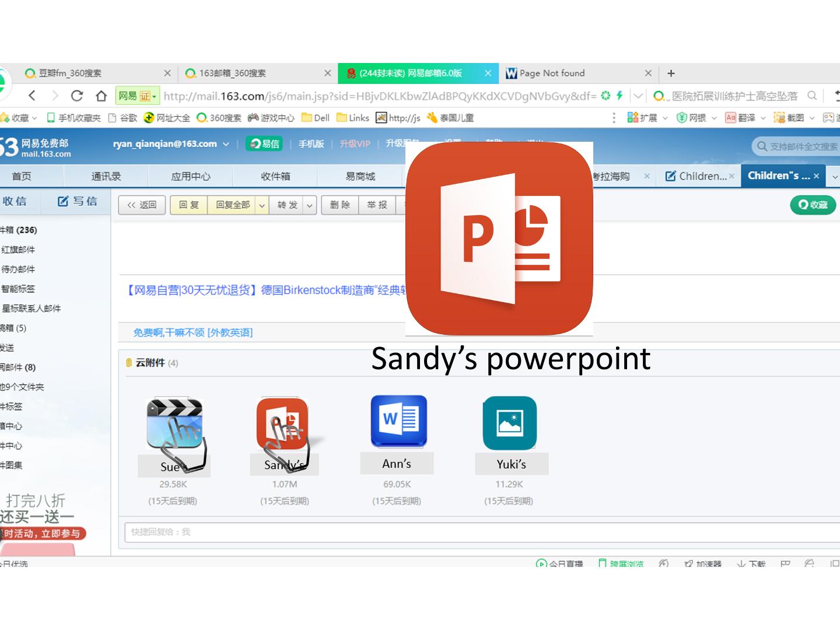This screenshot has height=630, width=840.
Task: Open the 网易自营 Birkenstock promotion link
Action: [x=266, y=290]
